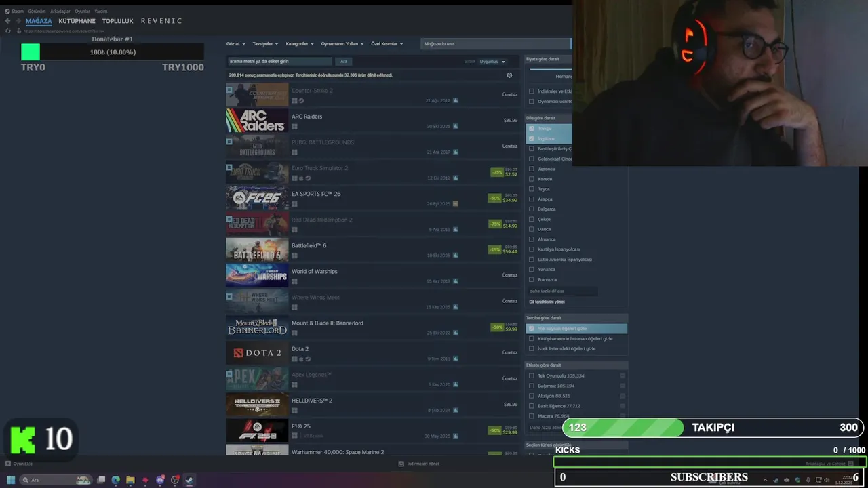Click the Steam logo in the title bar
868x488 pixels.
click(x=7, y=12)
